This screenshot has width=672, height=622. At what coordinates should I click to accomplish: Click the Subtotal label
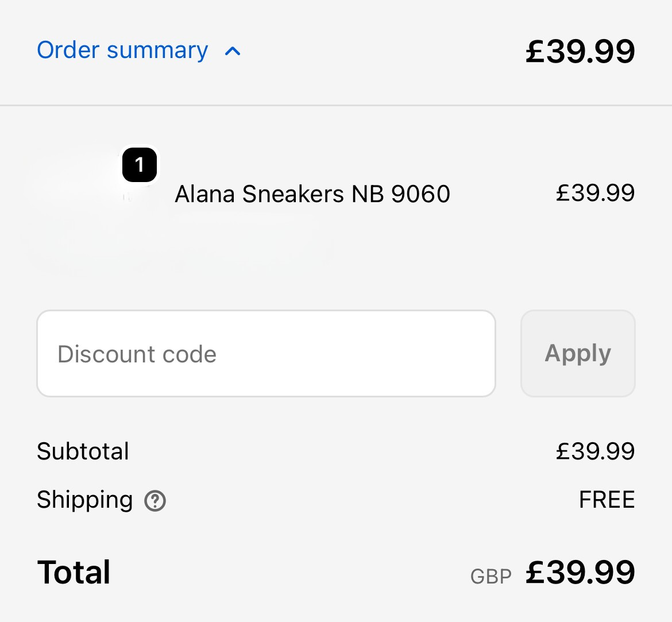coord(83,451)
